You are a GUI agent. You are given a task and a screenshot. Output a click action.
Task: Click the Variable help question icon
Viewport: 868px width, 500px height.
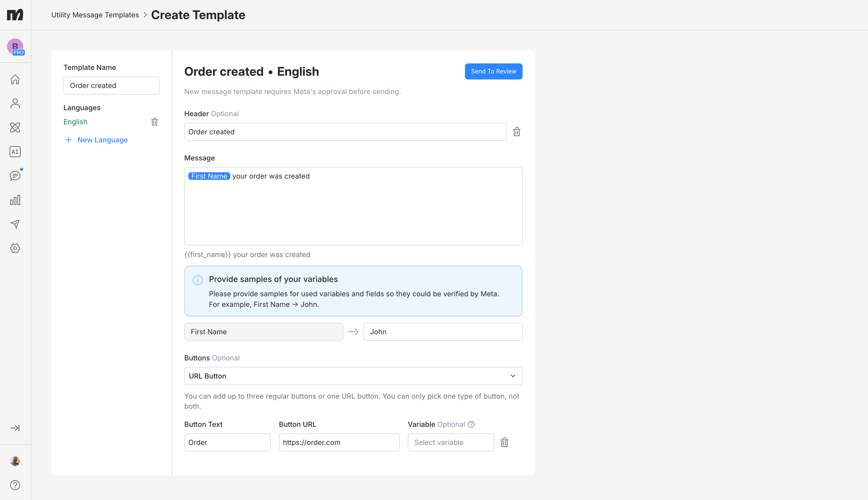tap(472, 425)
